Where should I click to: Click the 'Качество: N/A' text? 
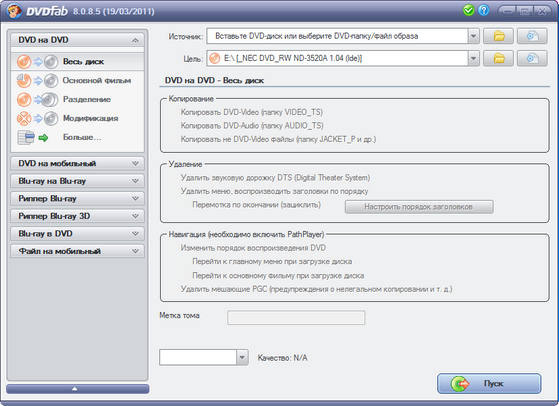pyautogui.click(x=282, y=358)
